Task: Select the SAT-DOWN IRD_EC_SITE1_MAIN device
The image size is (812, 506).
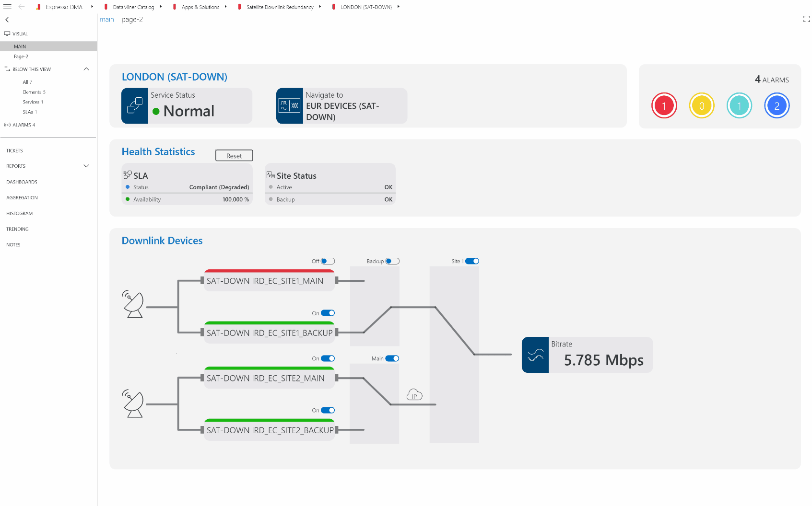Action: pos(269,280)
